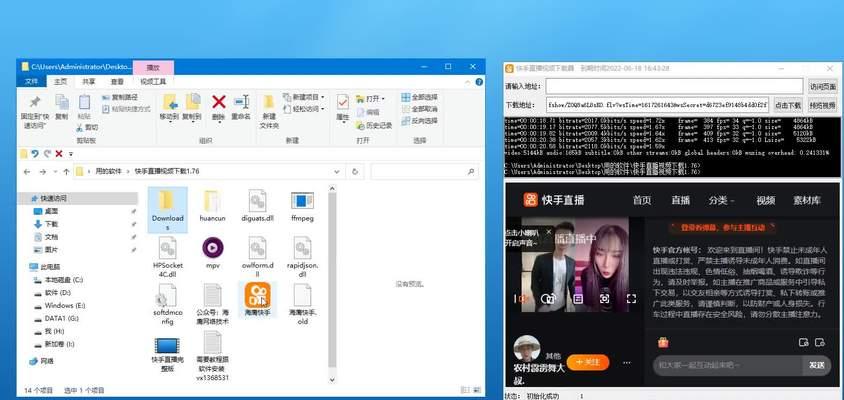Click the gift box icon above the chat

(663, 342)
